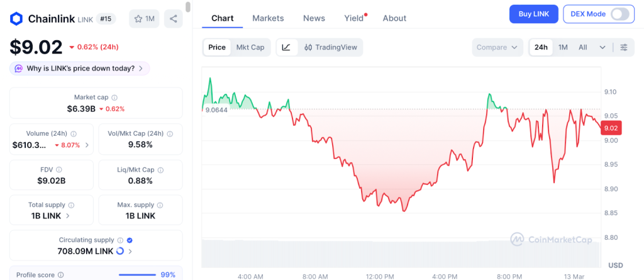
Task: Select the 1M time range
Action: (x=563, y=47)
